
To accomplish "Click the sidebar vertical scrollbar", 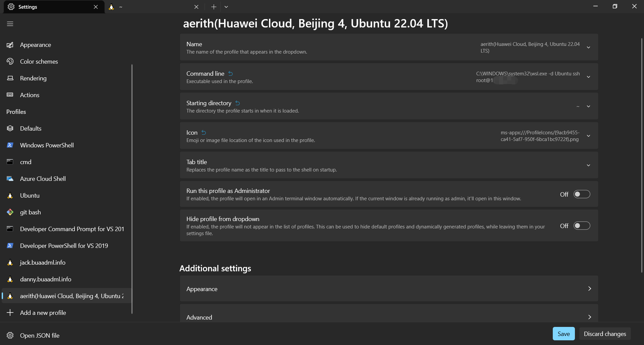I will [x=132, y=189].
